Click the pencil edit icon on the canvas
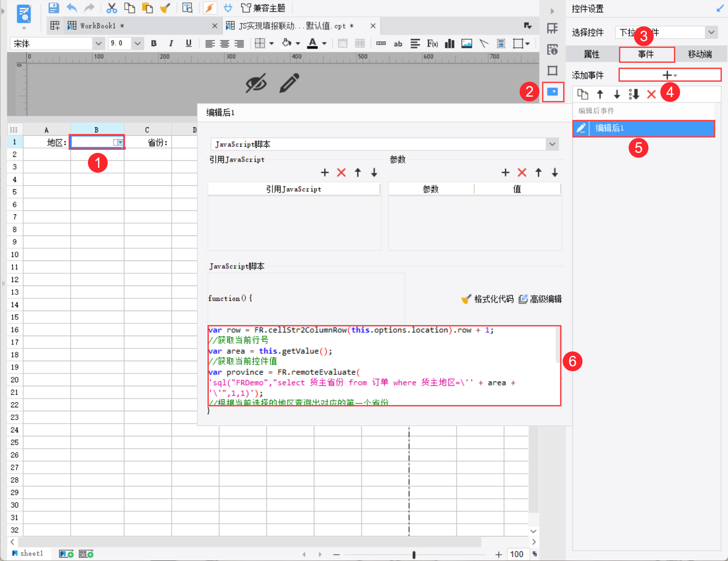The height and width of the screenshot is (561, 728). coord(289,83)
